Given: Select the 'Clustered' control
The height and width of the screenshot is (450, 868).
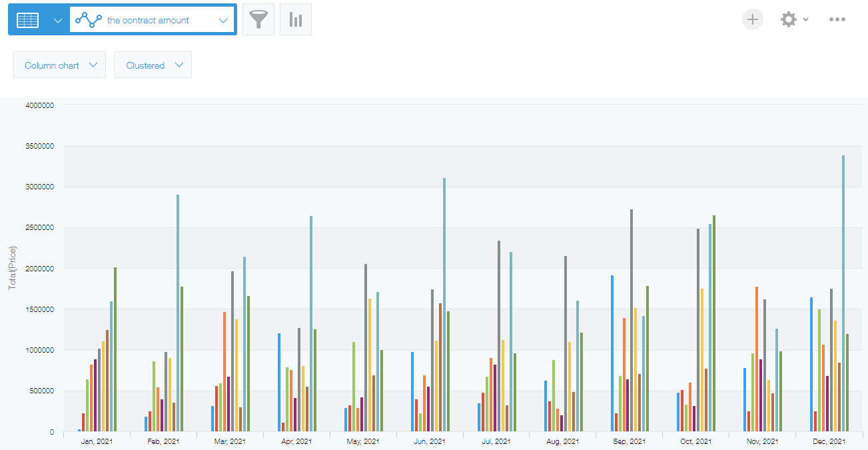Looking at the screenshot, I should (153, 65).
